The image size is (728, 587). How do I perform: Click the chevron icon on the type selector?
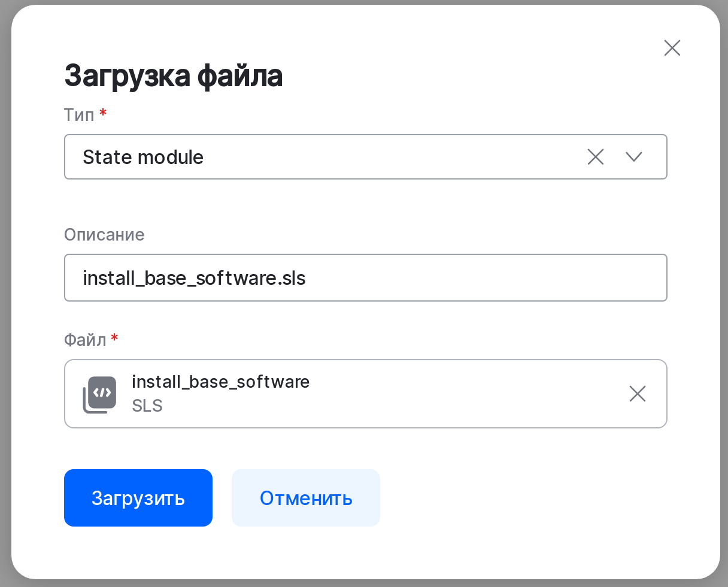coord(633,157)
